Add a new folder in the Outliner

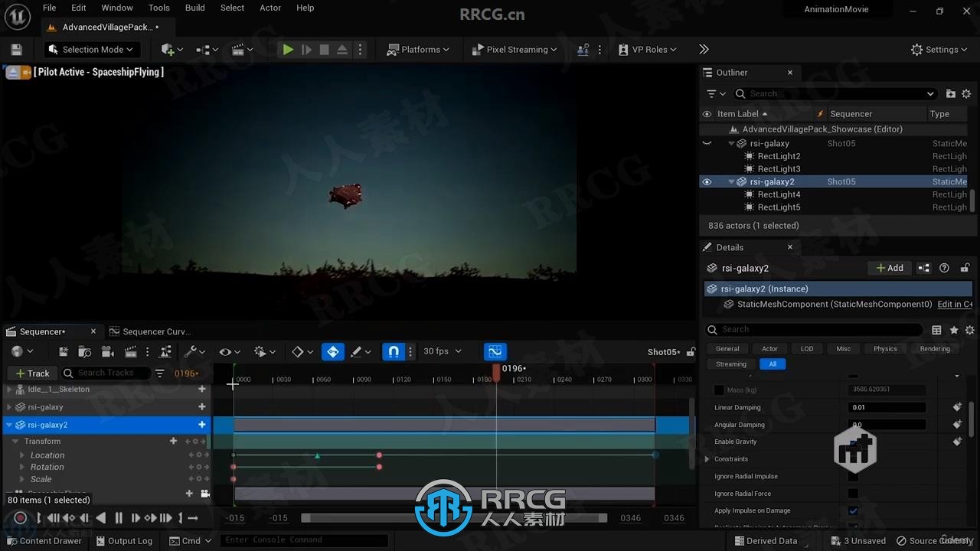tap(951, 93)
